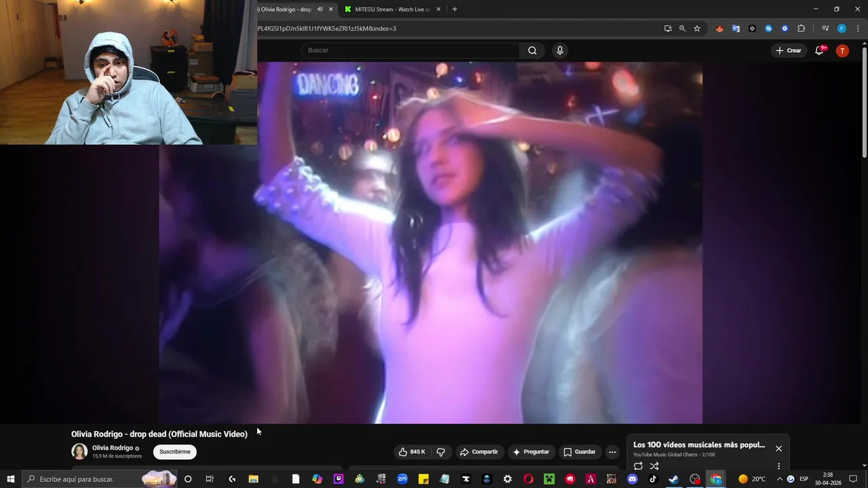Open Opera browser from the taskbar
Viewport: 868px width, 488px height.
pyautogui.click(x=529, y=479)
